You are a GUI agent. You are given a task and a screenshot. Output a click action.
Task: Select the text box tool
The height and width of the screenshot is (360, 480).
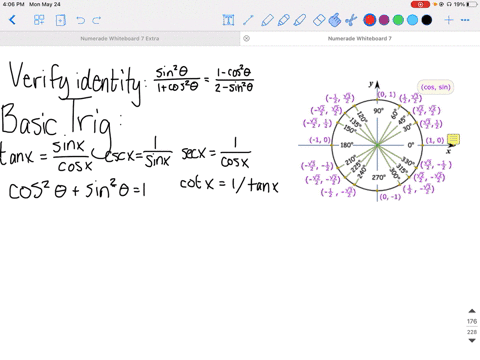click(x=228, y=20)
